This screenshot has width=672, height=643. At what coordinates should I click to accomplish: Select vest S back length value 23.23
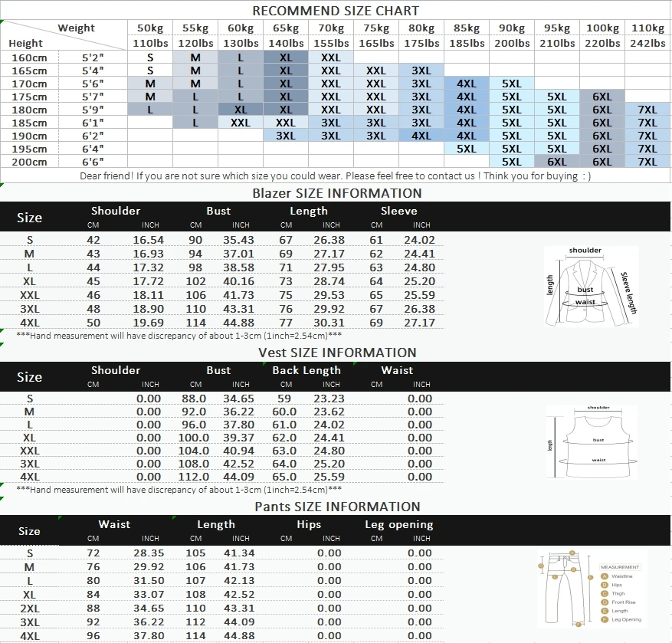(x=329, y=399)
